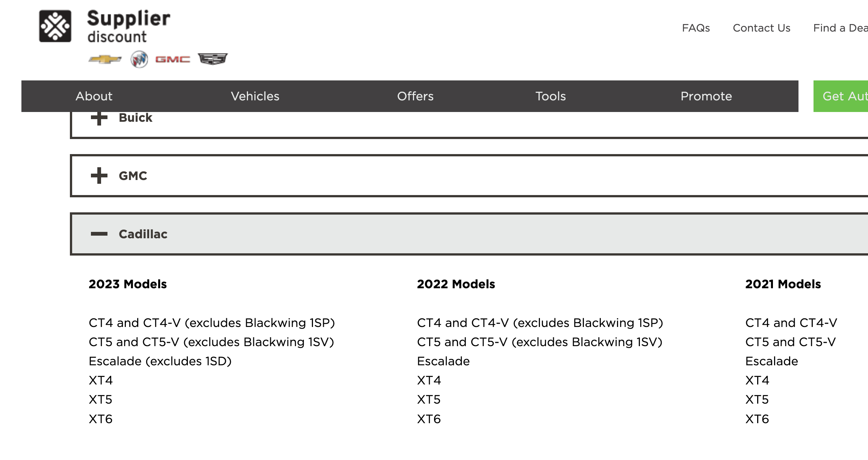Expand the GMC section plus icon
Viewport: 868px width, 460px height.
click(99, 176)
